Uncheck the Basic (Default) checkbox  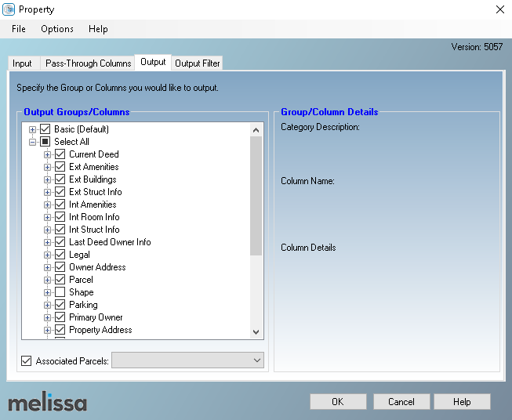(45, 129)
